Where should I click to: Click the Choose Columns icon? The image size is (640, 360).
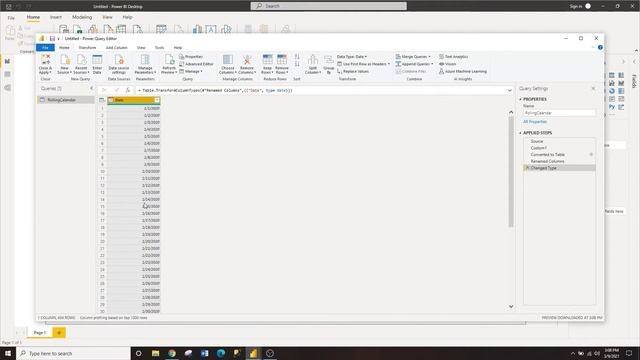click(x=228, y=60)
